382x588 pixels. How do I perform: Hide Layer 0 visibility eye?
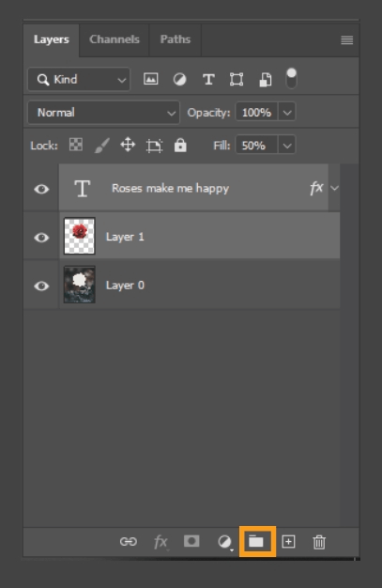pos(41,286)
